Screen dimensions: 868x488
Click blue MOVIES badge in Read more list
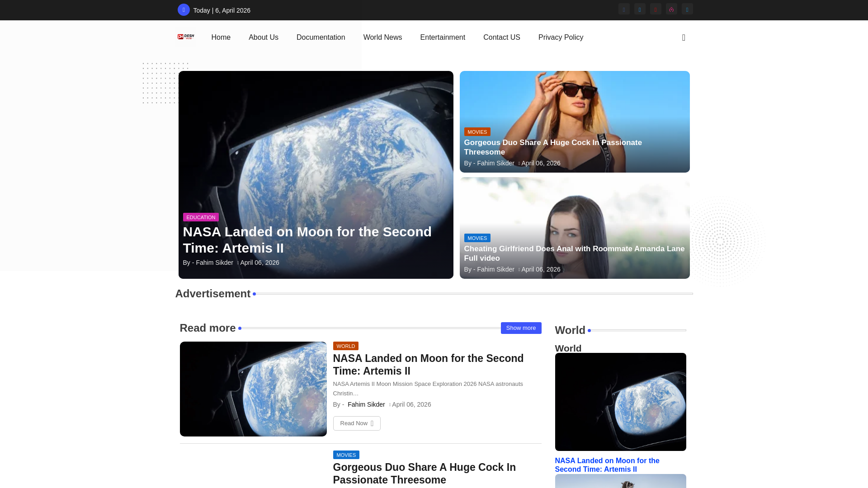tap(346, 455)
